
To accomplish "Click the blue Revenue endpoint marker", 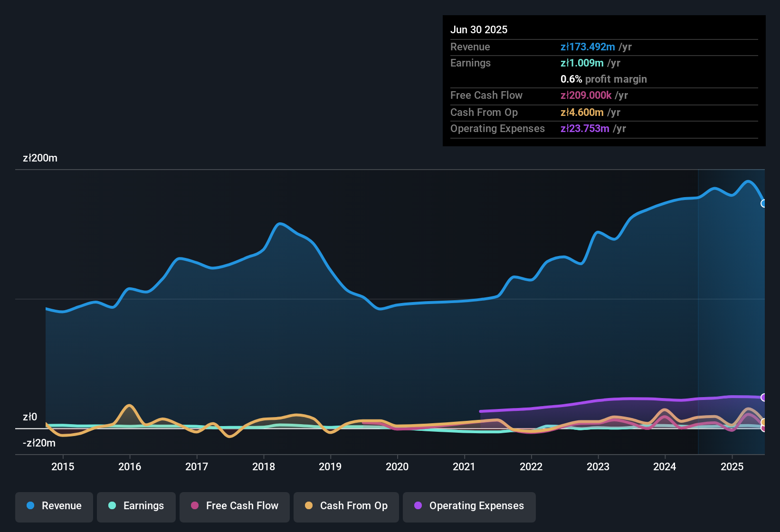I will coord(764,203).
